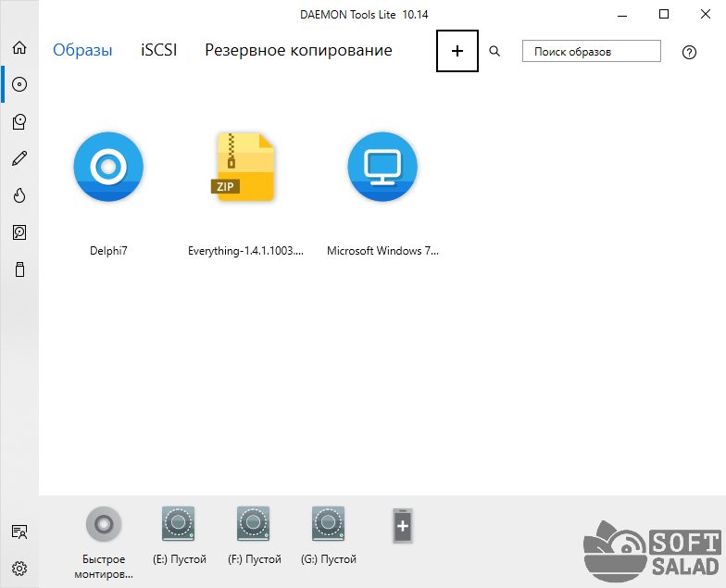Minimize the DAEMON Tools Lite window
The image size is (726, 588).
tap(622, 15)
